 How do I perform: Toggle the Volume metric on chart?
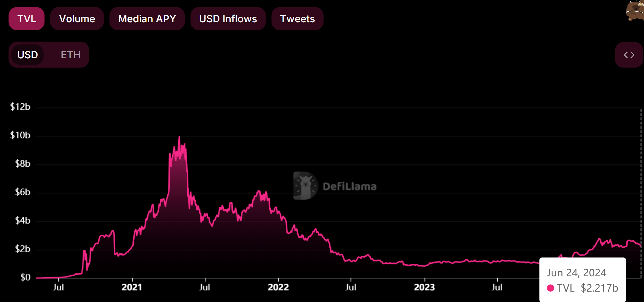[x=77, y=19]
